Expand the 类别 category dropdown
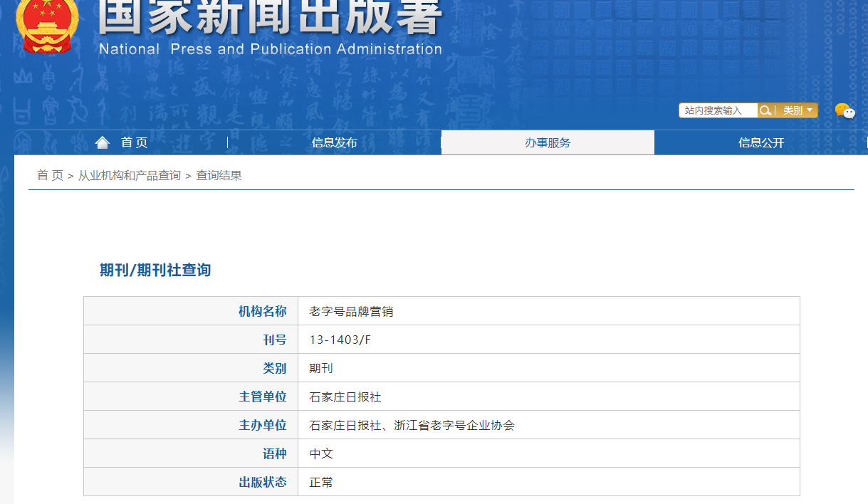 [798, 110]
